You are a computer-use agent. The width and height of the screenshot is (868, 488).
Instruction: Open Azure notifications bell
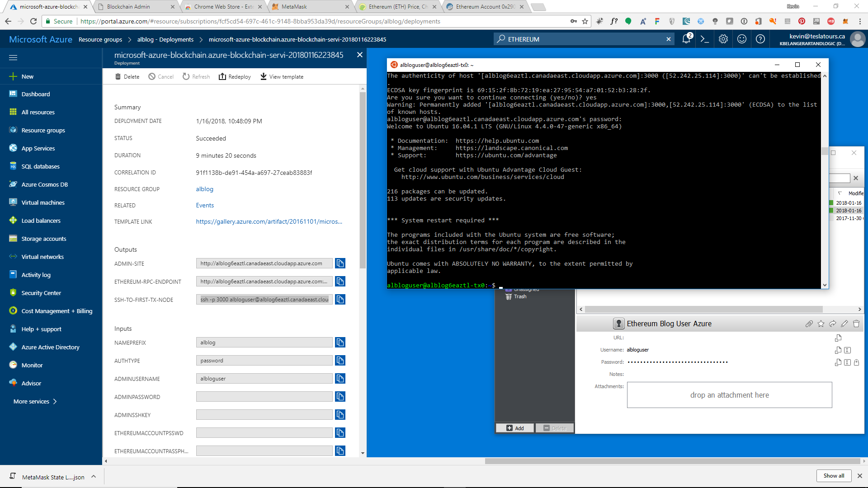[x=686, y=39]
